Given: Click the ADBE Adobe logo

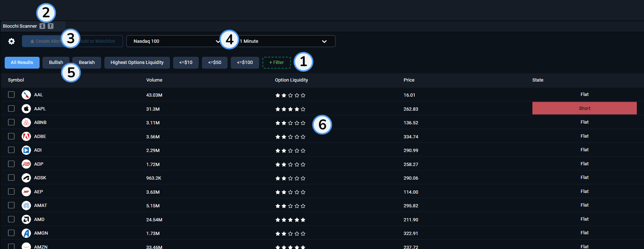Looking at the screenshot, I should pos(26,136).
